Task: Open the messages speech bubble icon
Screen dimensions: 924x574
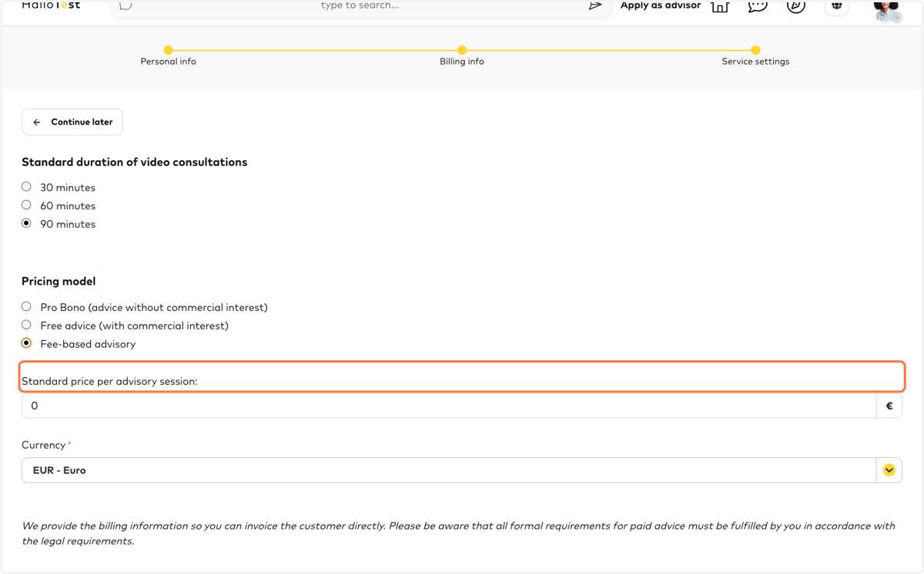Action: coord(758,6)
